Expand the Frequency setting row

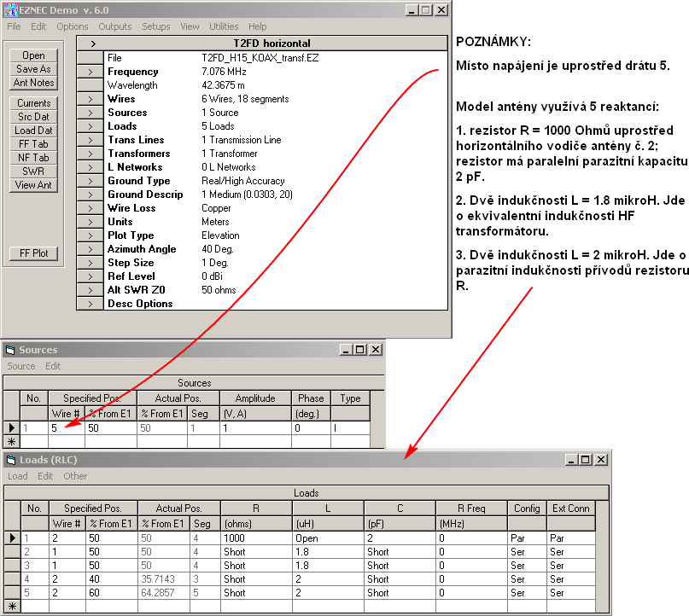[91, 72]
